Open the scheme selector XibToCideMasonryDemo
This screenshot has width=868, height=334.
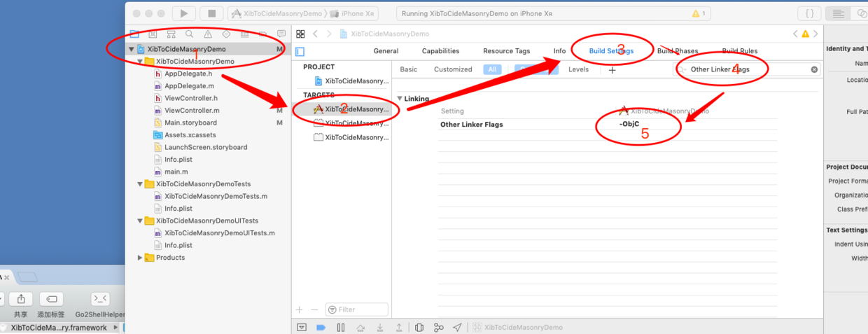(276, 13)
